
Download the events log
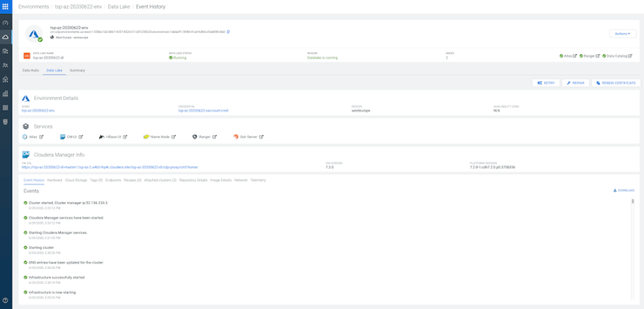point(624,190)
